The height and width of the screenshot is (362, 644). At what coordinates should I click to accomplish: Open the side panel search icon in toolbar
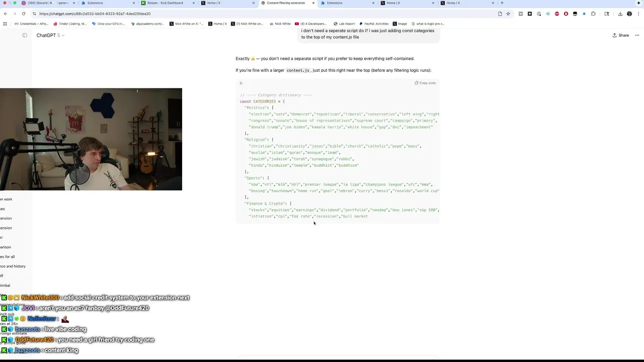[607, 14]
